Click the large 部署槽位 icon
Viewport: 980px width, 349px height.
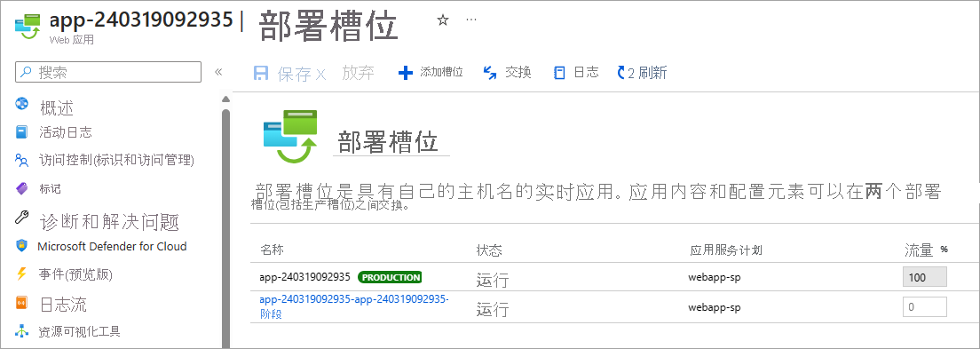tap(290, 137)
